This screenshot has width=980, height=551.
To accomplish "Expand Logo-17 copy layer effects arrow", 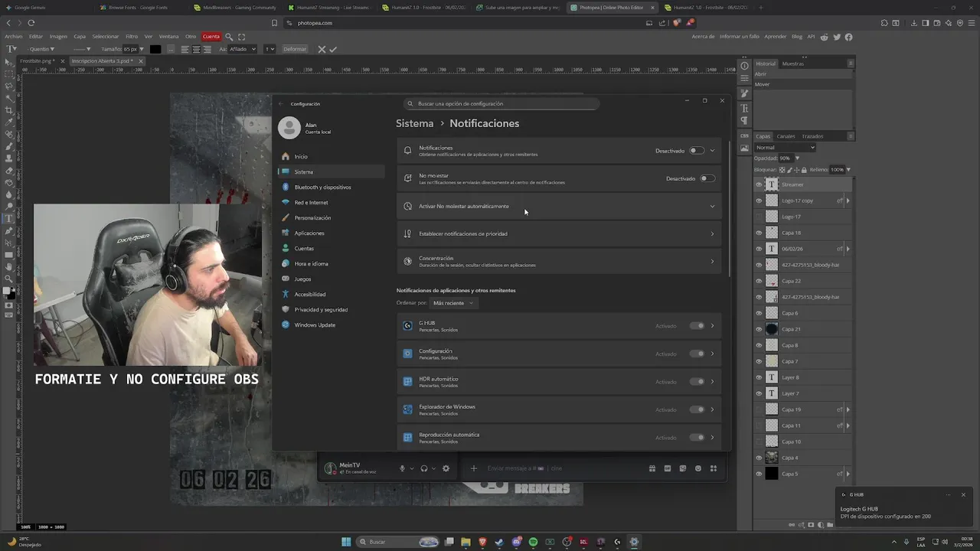I will click(848, 201).
